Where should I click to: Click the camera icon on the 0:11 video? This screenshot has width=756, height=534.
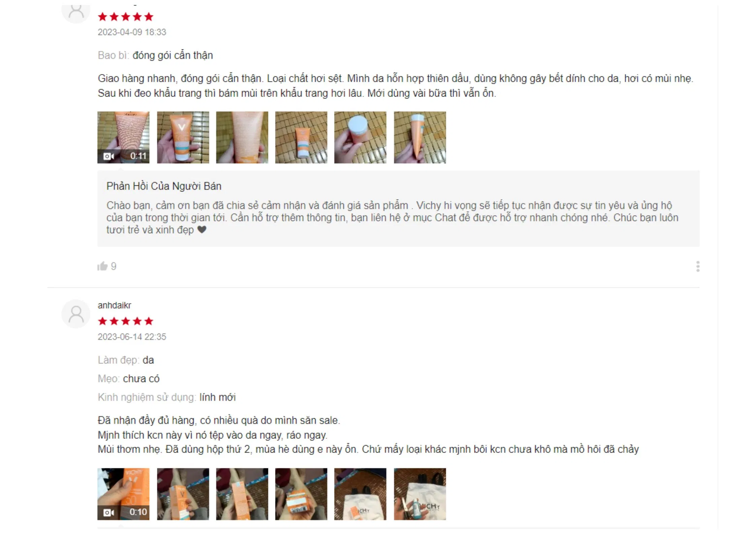[108, 156]
